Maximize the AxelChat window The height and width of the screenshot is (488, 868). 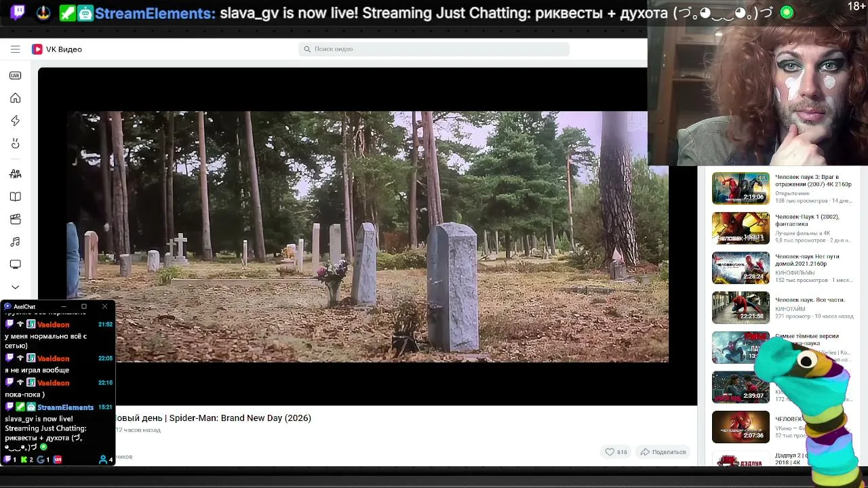[84, 306]
